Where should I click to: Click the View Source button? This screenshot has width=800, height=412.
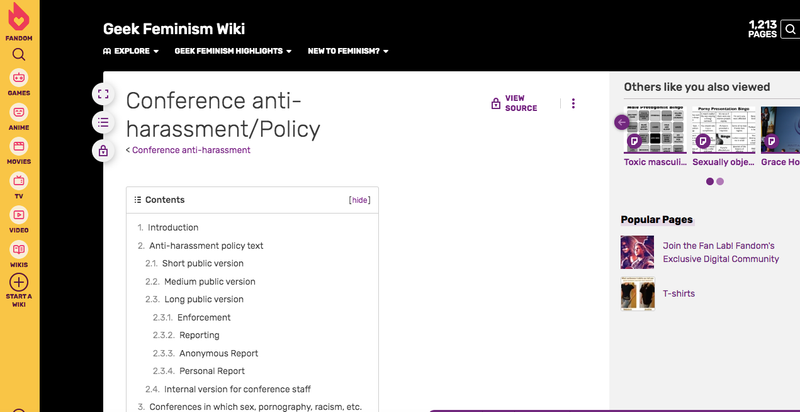coord(514,103)
